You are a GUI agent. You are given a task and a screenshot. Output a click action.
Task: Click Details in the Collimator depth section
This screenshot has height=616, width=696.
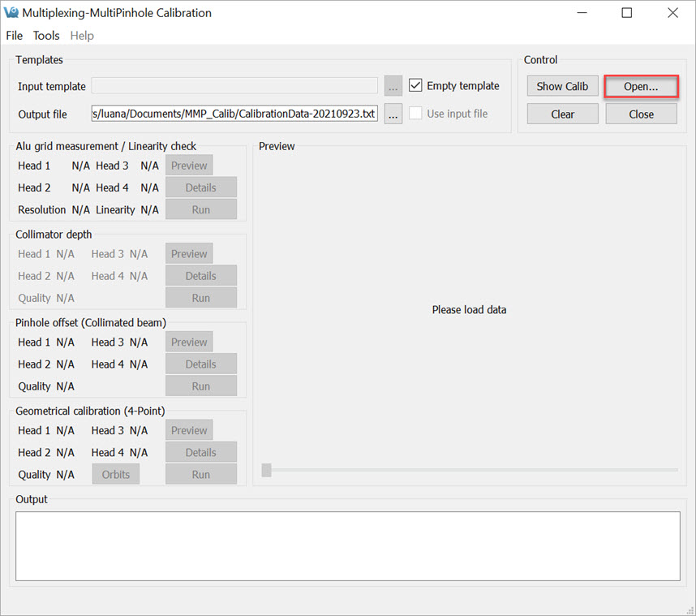pos(200,276)
